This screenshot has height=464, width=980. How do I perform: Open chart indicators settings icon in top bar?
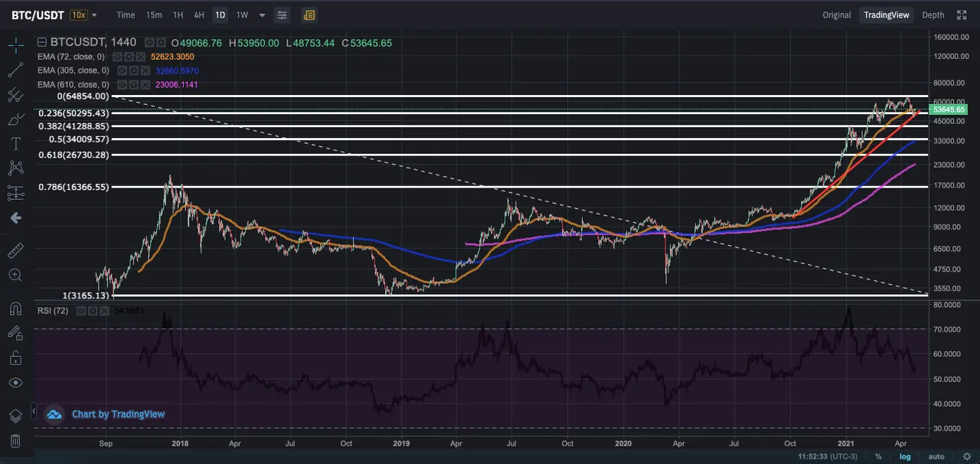click(x=282, y=15)
